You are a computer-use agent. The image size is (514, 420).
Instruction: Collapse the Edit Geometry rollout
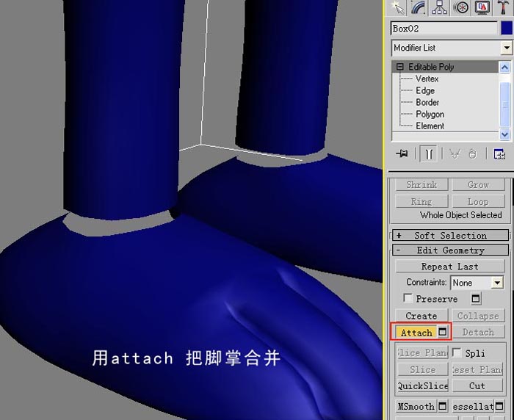click(x=450, y=250)
